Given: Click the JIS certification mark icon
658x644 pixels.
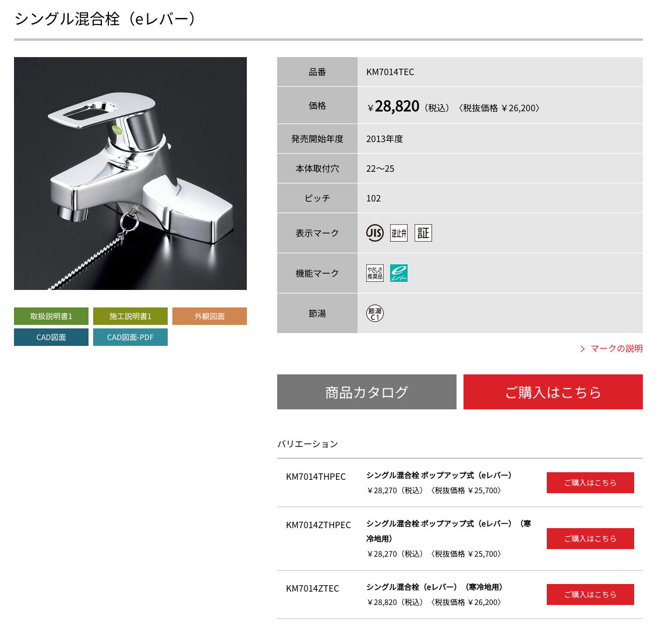Looking at the screenshot, I should (x=375, y=233).
